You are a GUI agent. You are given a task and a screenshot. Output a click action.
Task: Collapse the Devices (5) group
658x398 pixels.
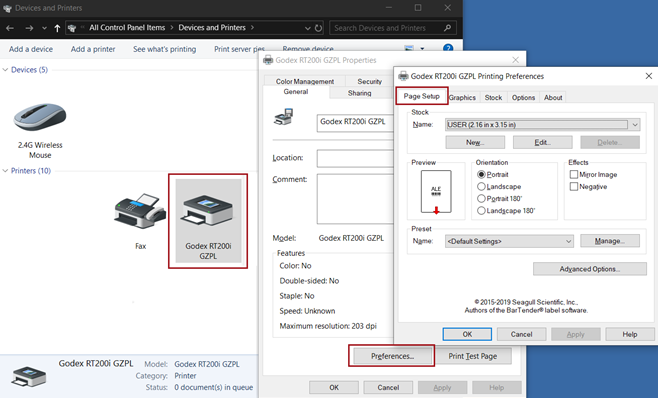click(5, 70)
